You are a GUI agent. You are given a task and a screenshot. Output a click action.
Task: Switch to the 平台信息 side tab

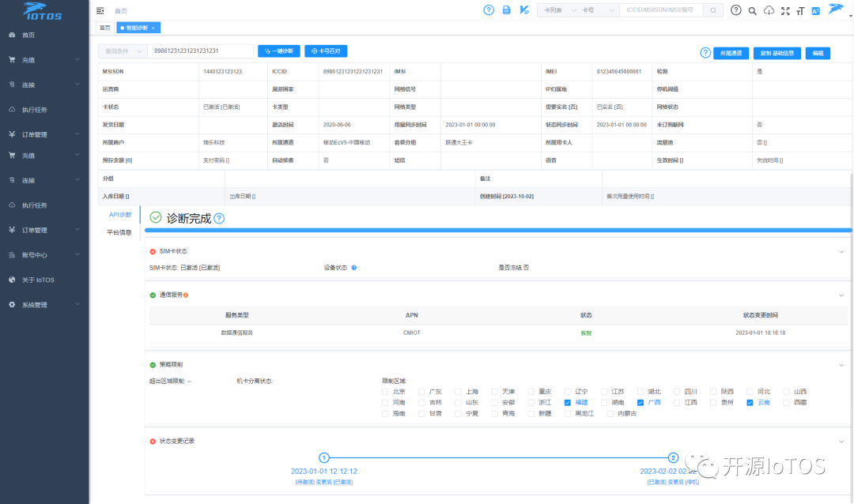click(x=119, y=232)
